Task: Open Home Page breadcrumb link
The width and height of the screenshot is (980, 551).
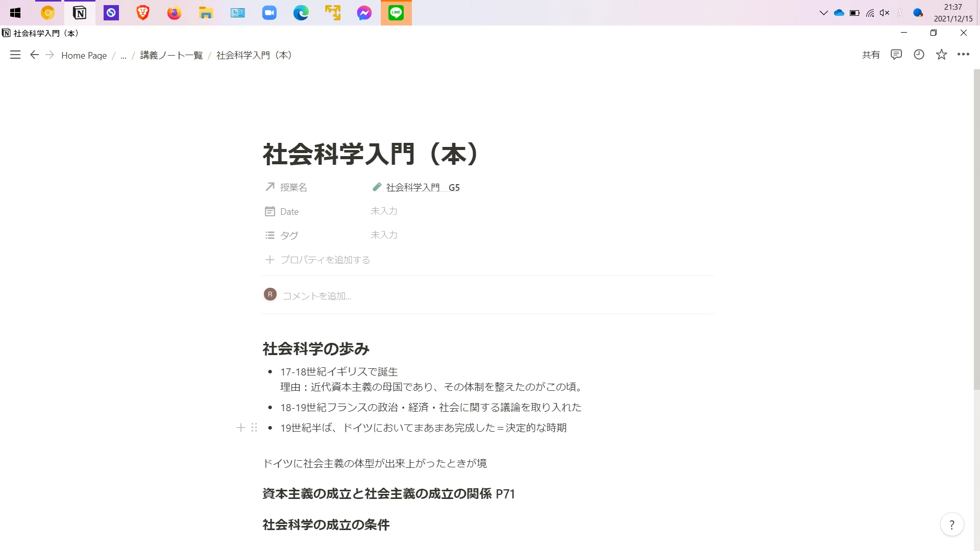Action: click(84, 55)
